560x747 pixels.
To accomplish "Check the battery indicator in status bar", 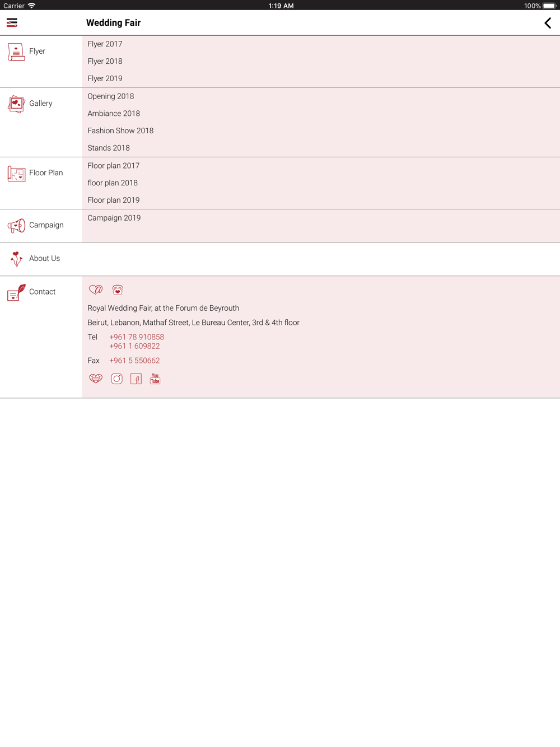I will [x=549, y=6].
